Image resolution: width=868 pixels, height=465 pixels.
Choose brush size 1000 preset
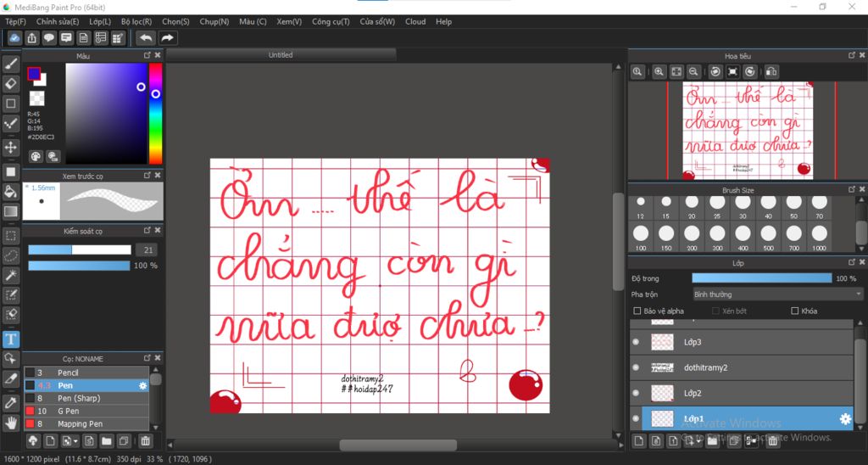(820, 237)
